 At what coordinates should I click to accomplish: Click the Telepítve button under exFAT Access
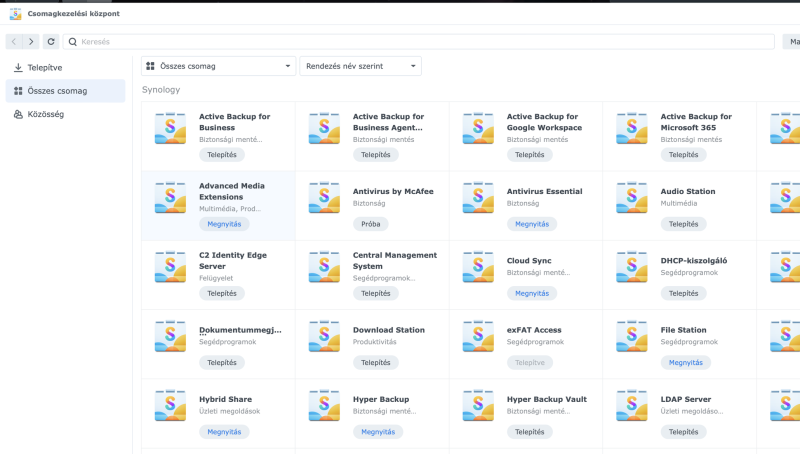(530, 363)
